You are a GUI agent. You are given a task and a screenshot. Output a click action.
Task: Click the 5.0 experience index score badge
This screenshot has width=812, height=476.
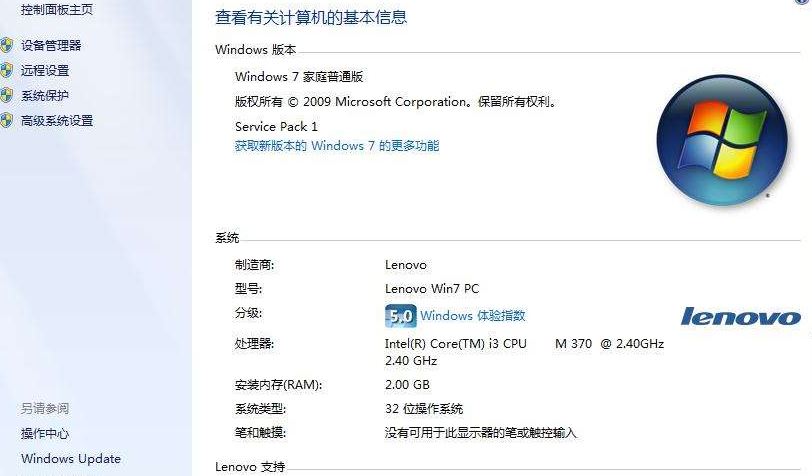pos(400,316)
